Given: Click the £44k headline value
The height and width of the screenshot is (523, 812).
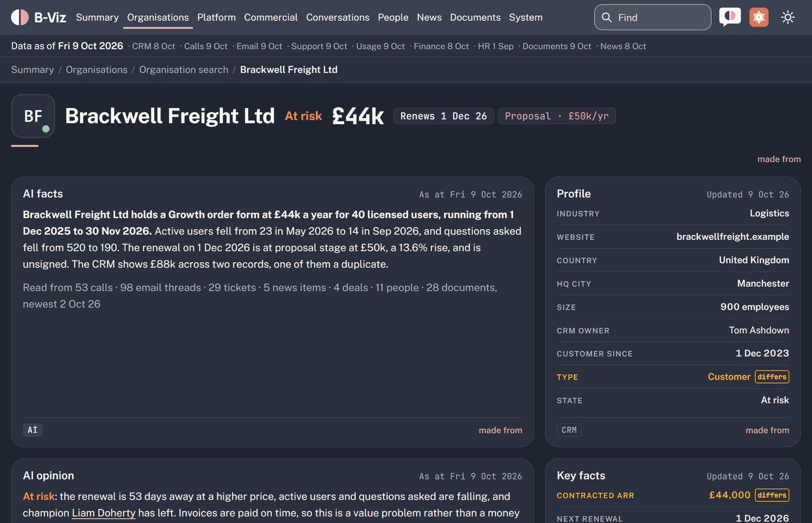Looking at the screenshot, I should [358, 116].
